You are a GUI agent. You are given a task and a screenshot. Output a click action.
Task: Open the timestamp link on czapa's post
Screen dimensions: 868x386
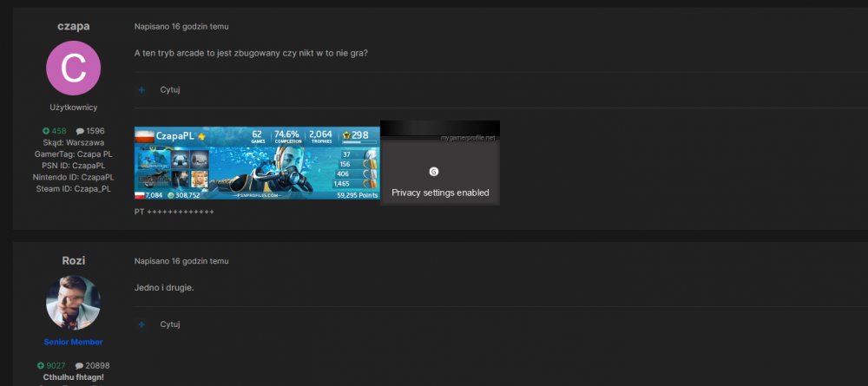point(181,27)
